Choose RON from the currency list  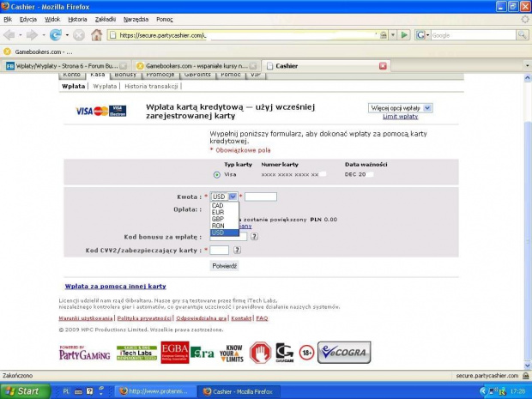[x=224, y=226]
